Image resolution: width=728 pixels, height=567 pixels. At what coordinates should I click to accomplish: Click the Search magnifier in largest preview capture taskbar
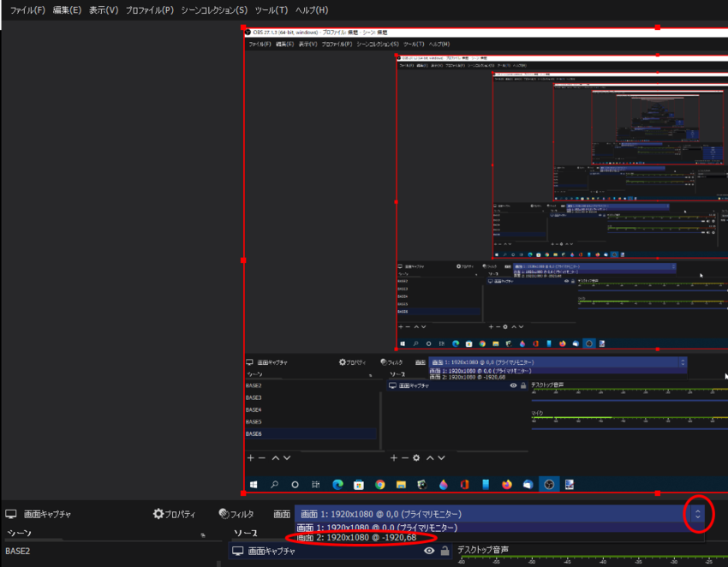(274, 484)
